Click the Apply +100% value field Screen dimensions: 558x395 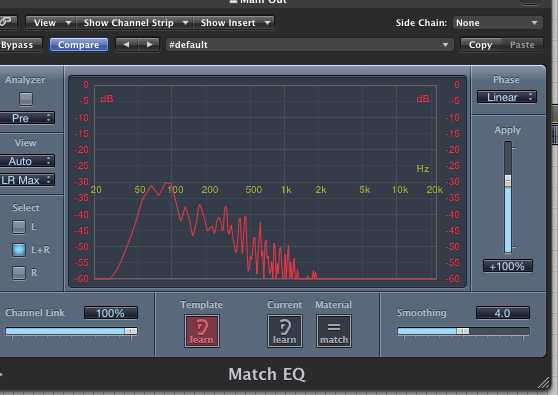(x=507, y=266)
